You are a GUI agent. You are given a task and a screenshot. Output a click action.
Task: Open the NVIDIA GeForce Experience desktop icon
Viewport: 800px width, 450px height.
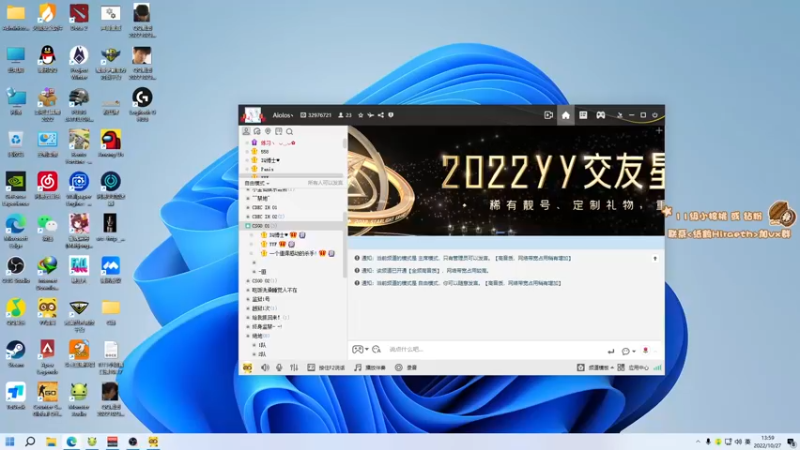[x=15, y=189]
